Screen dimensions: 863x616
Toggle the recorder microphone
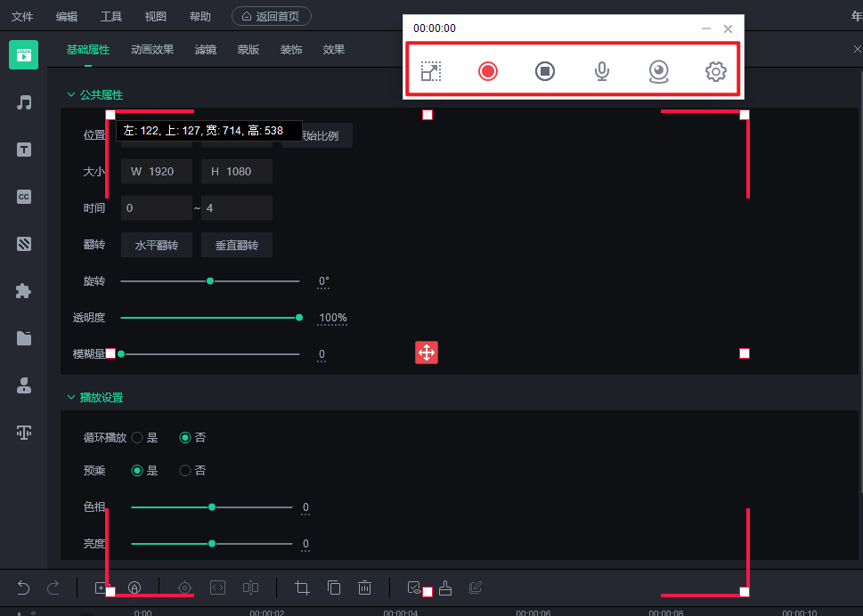602,71
